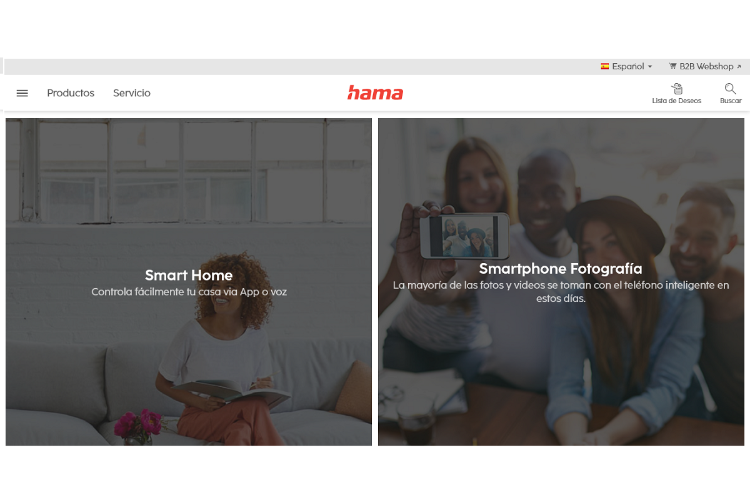Click the magnifying glass search icon
This screenshot has height=500, width=750.
[730, 89]
